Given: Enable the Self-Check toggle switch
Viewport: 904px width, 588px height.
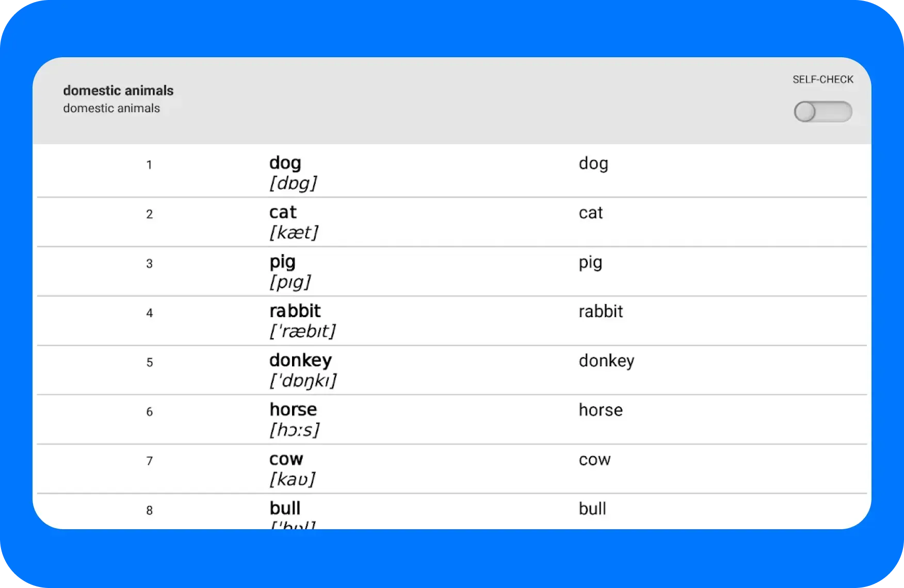Looking at the screenshot, I should point(822,112).
